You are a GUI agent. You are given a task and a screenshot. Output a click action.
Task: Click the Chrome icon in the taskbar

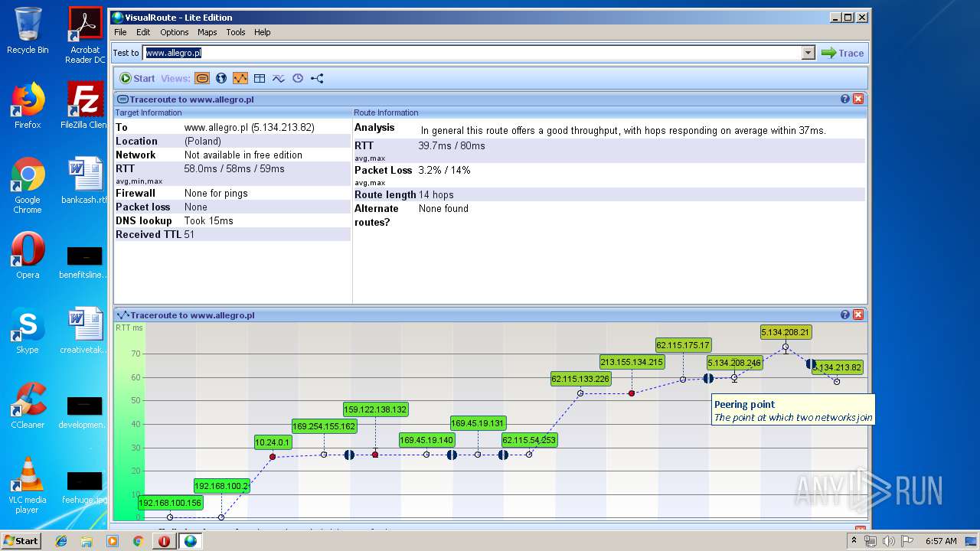(x=138, y=541)
